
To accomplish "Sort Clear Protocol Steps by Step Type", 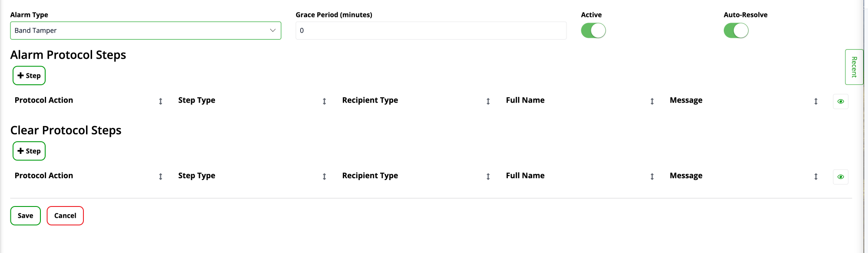I will coord(324,176).
